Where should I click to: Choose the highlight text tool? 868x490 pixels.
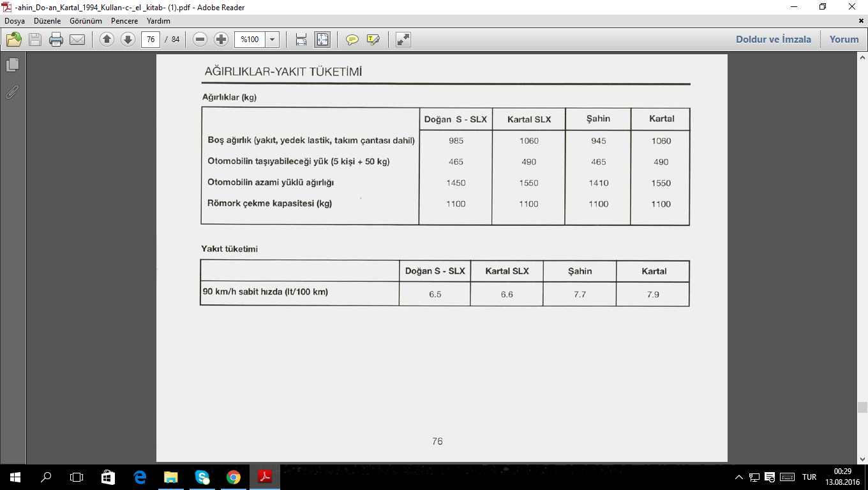[373, 40]
